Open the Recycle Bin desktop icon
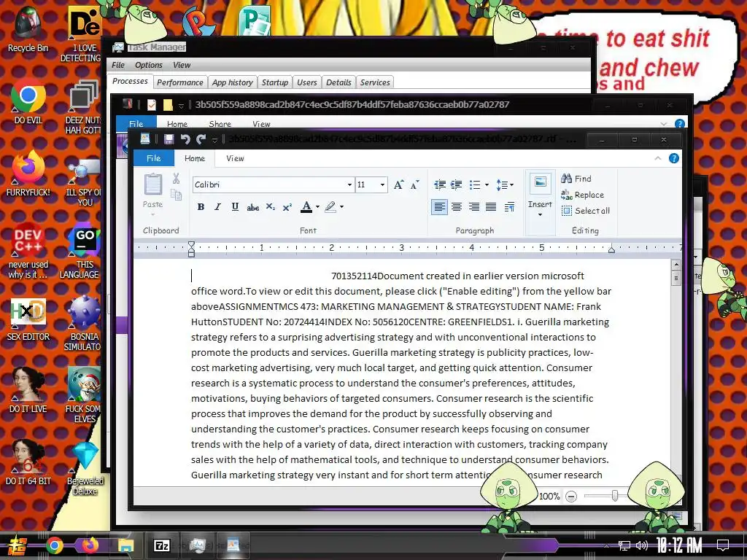This screenshot has height=560, width=747. pos(28,31)
